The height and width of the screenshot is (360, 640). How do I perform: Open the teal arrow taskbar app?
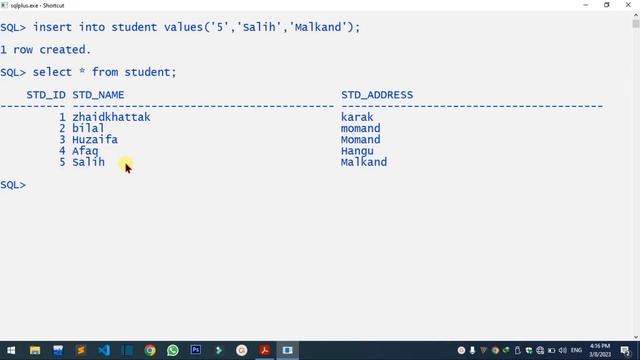pyautogui.click(x=219, y=350)
